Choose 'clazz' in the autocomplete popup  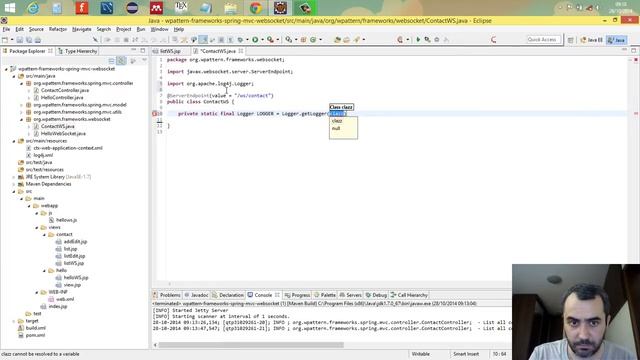click(337, 121)
